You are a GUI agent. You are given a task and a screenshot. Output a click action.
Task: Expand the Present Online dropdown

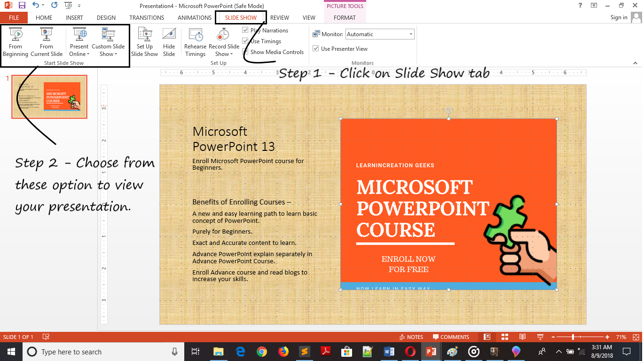tap(79, 54)
